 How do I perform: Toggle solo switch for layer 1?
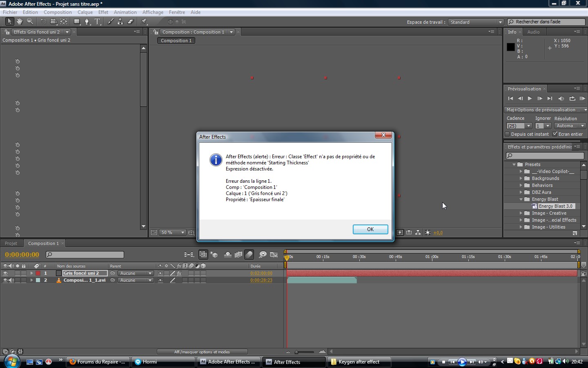18,273
